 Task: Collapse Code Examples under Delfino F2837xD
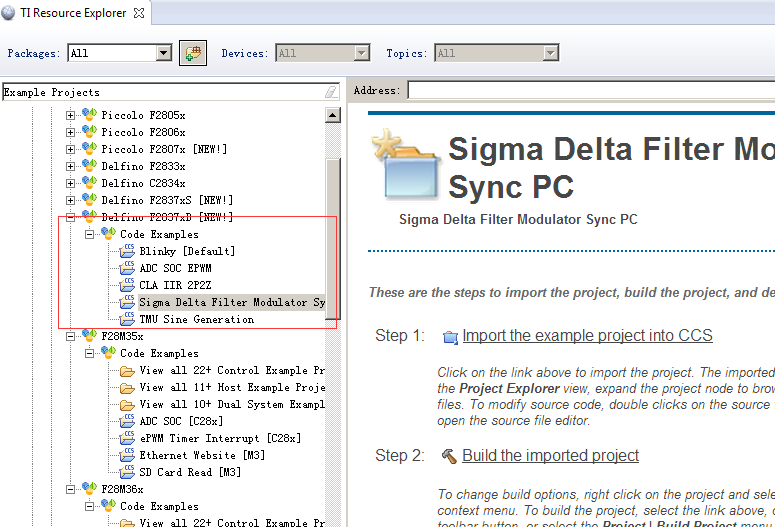[x=89, y=234]
